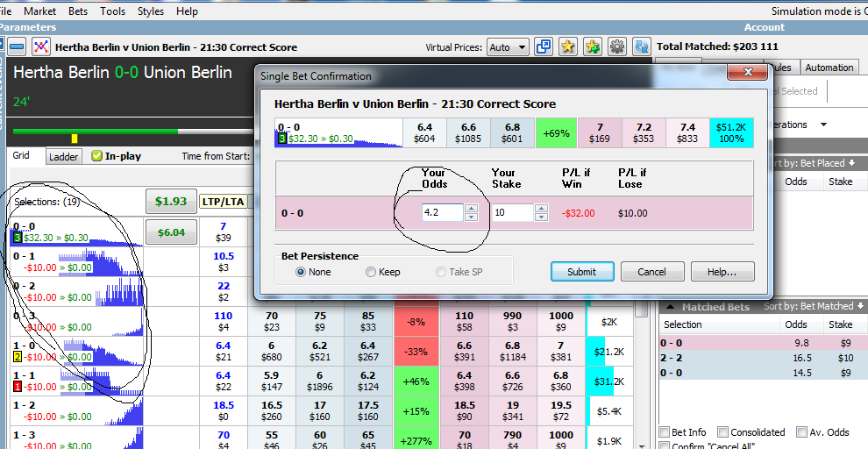Click the $1.93 green button
The image size is (868, 449).
(x=170, y=202)
